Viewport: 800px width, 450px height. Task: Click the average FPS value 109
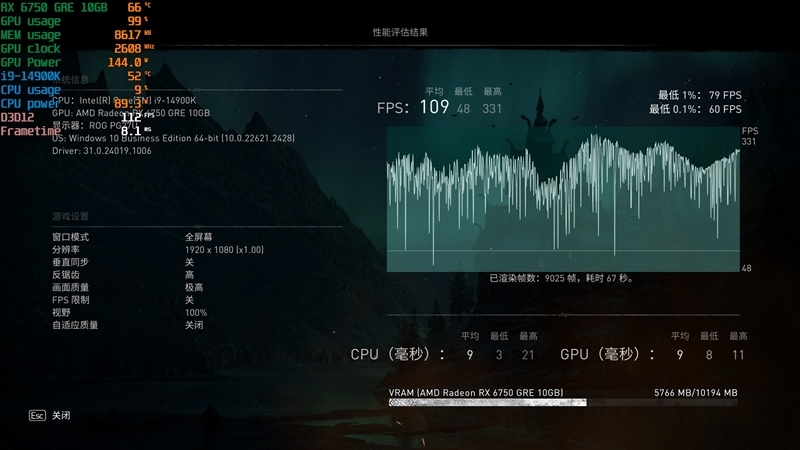(434, 107)
